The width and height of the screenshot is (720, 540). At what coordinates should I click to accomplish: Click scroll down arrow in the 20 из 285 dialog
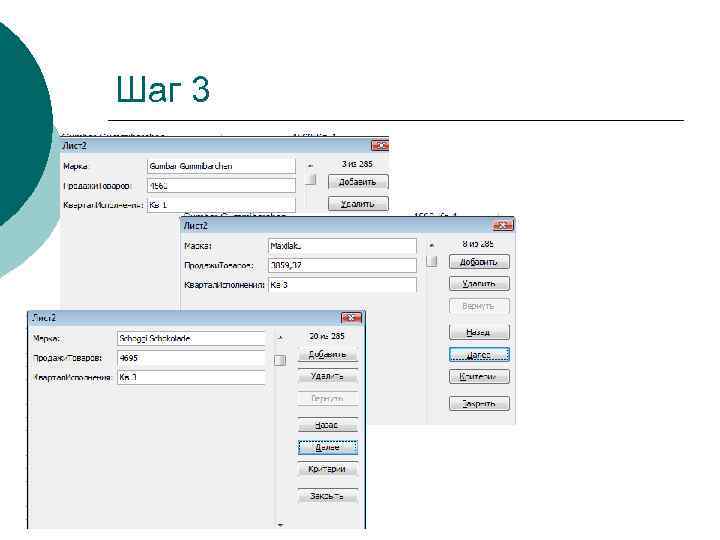(280, 525)
